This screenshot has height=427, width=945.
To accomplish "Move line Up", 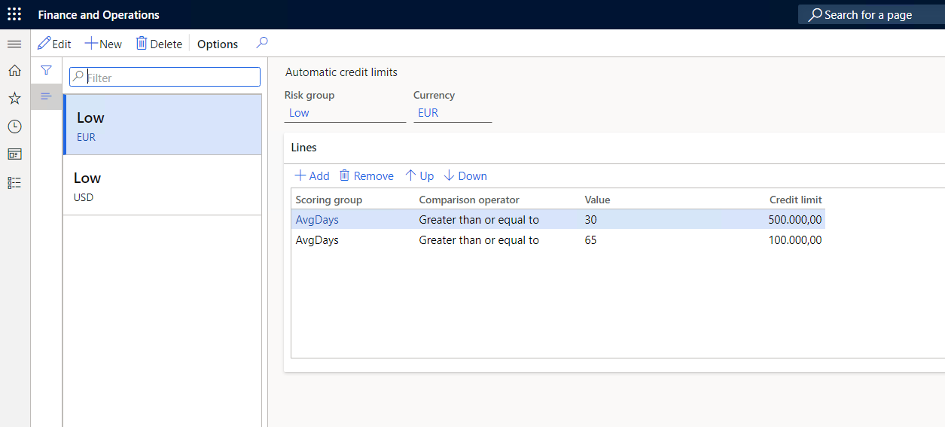I will [x=419, y=176].
